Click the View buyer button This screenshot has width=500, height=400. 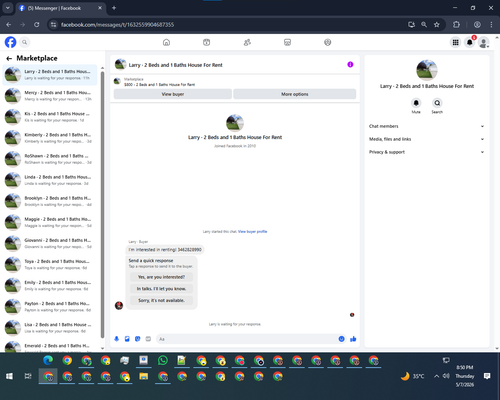click(x=173, y=94)
